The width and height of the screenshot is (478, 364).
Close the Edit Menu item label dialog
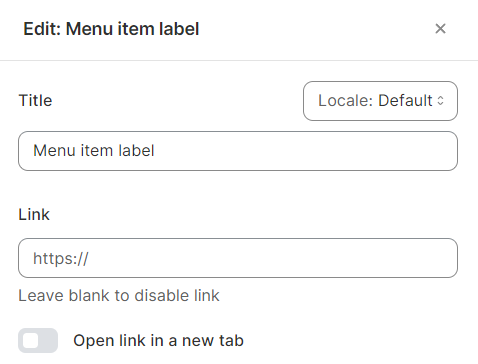[440, 29]
